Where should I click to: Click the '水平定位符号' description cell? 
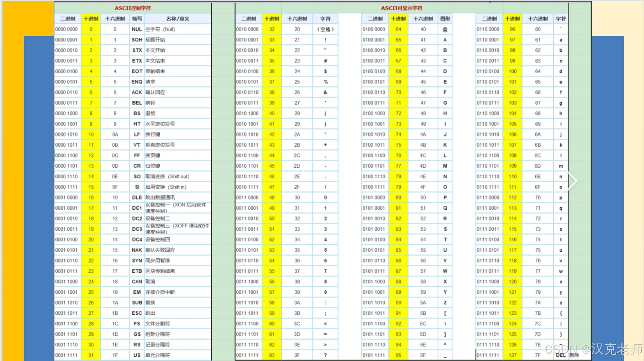coord(178,124)
